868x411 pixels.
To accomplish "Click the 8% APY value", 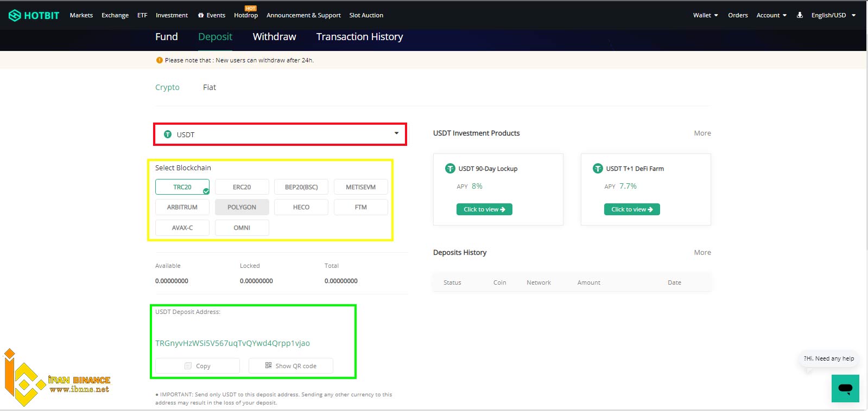I will (x=477, y=186).
